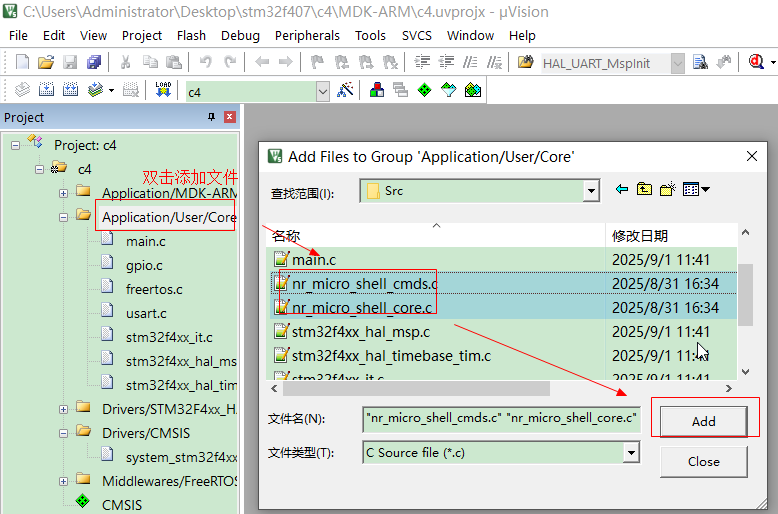Create new folder in file dialog
This screenshot has width=778, height=514.
tap(668, 189)
